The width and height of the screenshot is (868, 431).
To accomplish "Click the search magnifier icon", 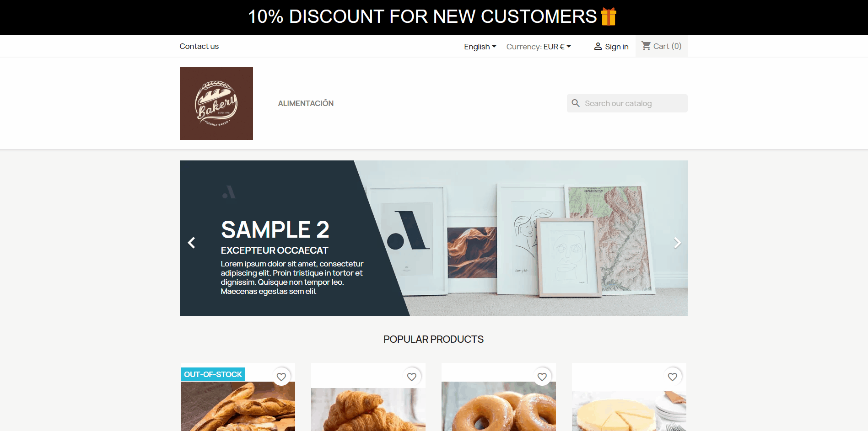I will pyautogui.click(x=576, y=103).
